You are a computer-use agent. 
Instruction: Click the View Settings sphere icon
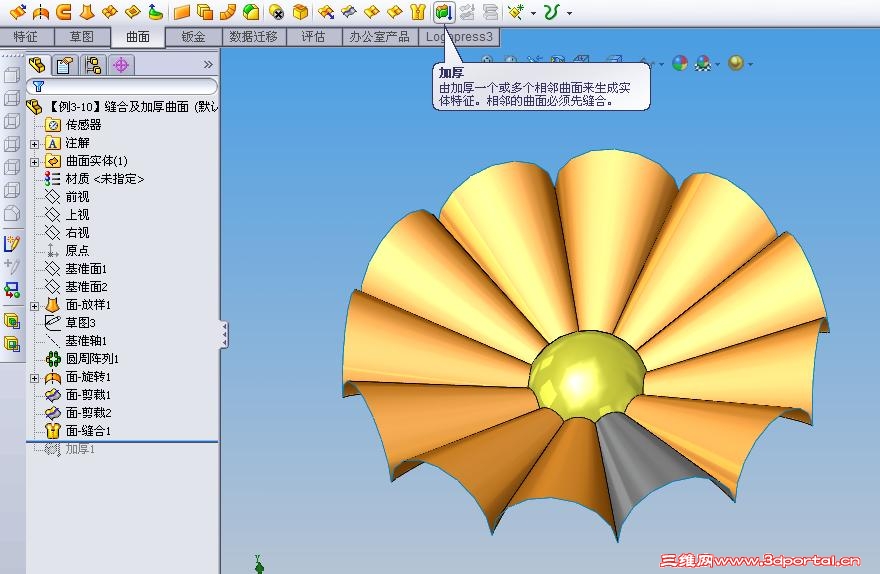(736, 63)
